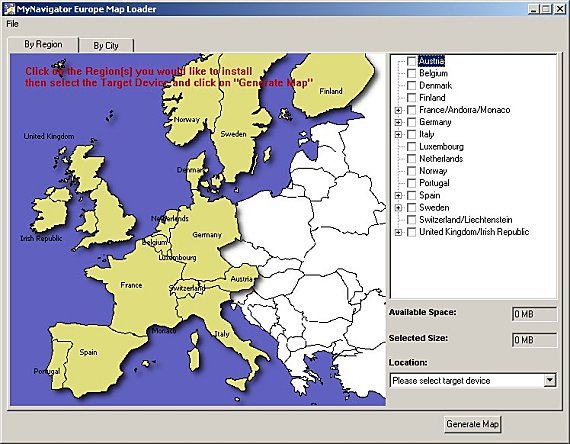Viewport: 570px width, 444px height.
Task: Expand the Italy tree node
Action: (x=398, y=135)
